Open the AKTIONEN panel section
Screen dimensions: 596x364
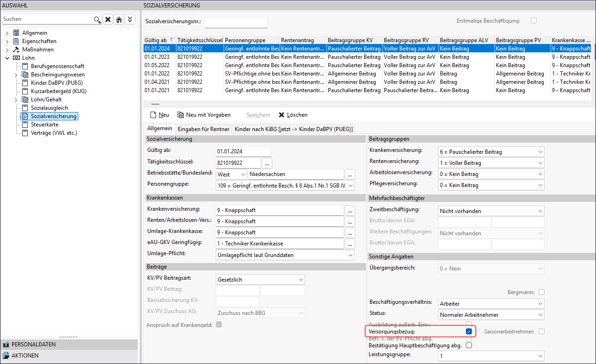point(69,356)
